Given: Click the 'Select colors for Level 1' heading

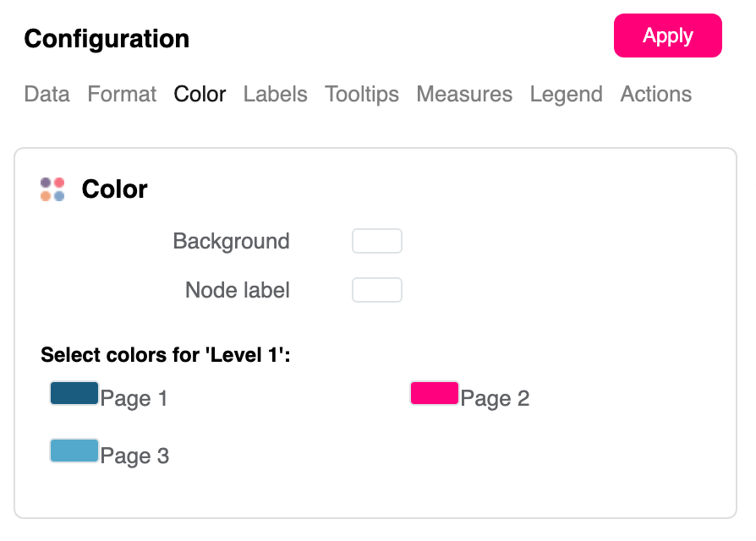Looking at the screenshot, I should pyautogui.click(x=166, y=355).
